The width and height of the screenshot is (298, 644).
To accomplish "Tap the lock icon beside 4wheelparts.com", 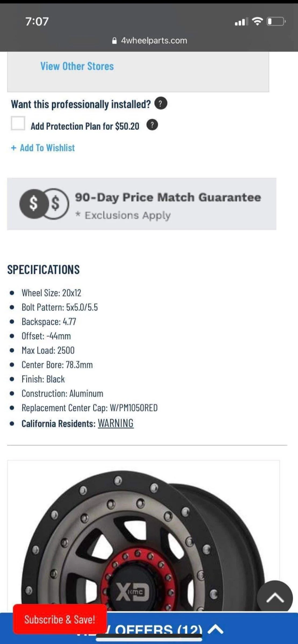I will (114, 41).
